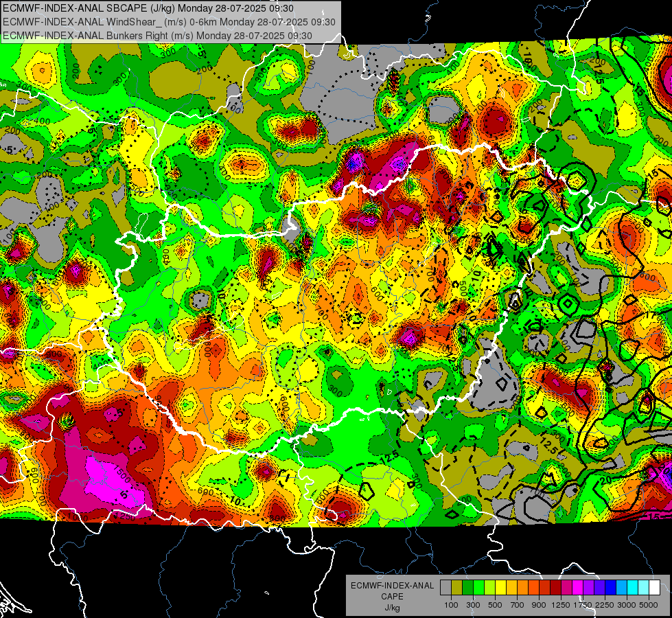Click the legend value label 1750
The height and width of the screenshot is (618, 672).
[583, 605]
